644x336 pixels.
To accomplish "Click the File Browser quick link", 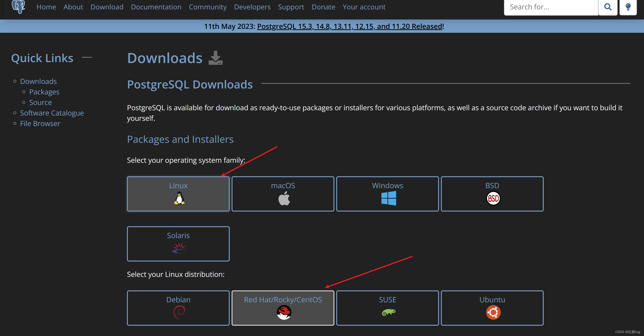I will point(40,123).
